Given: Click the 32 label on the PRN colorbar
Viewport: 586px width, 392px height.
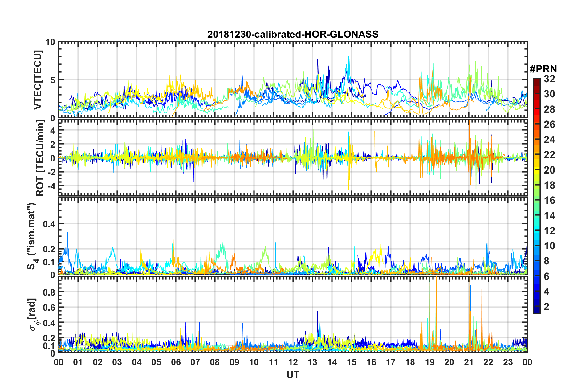Looking at the screenshot, I should point(549,79).
